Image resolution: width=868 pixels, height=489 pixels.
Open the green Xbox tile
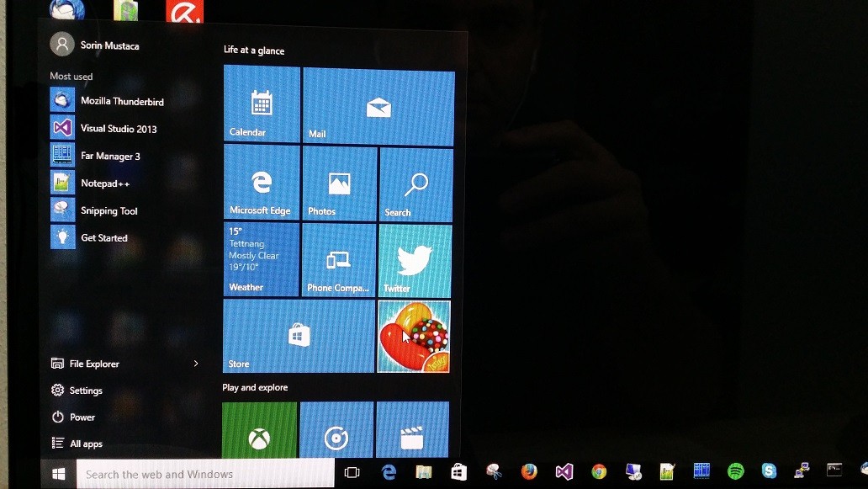pos(259,430)
